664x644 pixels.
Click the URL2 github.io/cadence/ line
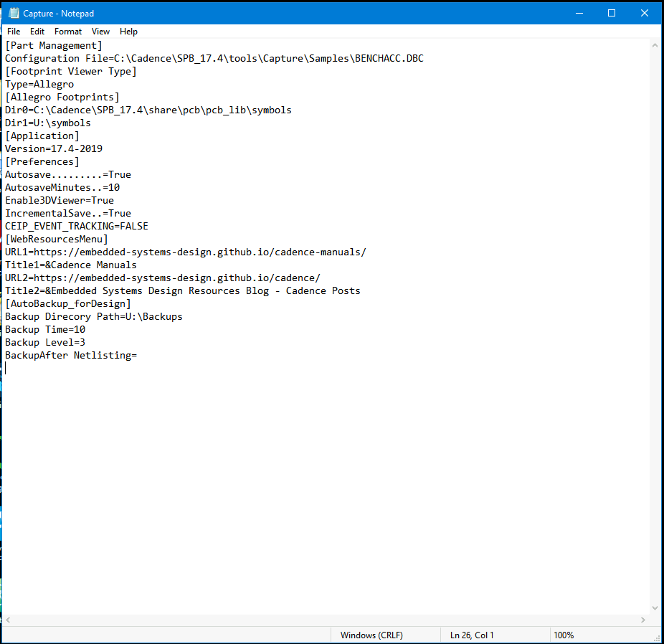click(163, 278)
